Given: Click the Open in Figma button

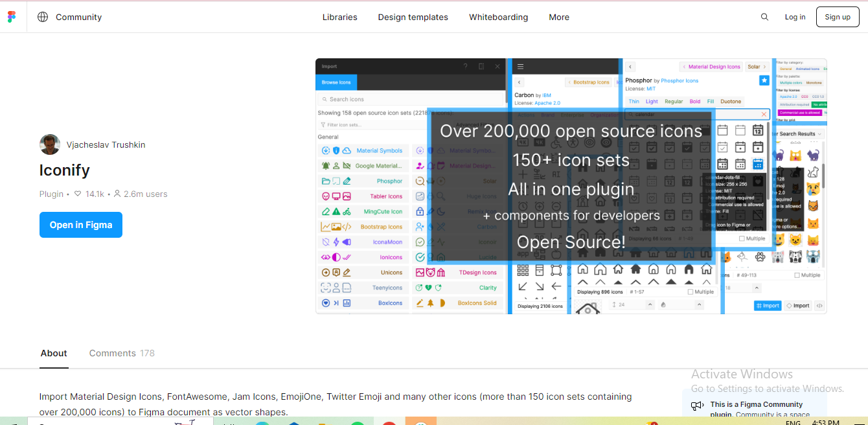Looking at the screenshot, I should pyautogui.click(x=81, y=225).
